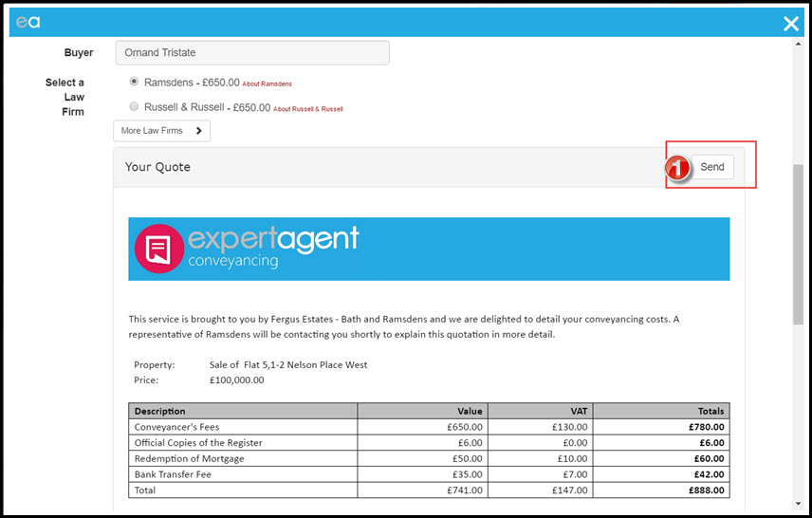Click the scrollbar up arrow
This screenshot has width=812, height=518.
[798, 44]
